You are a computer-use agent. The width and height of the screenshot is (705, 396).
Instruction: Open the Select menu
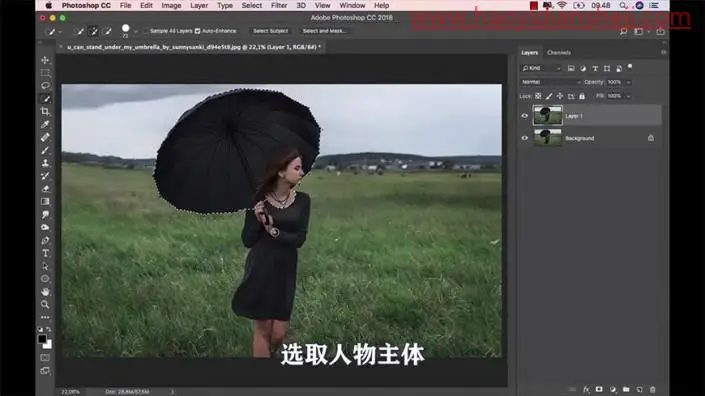point(251,5)
